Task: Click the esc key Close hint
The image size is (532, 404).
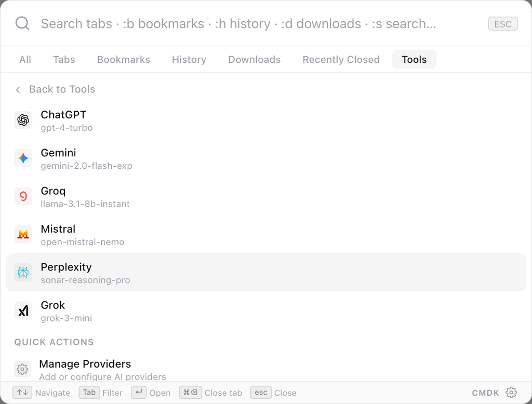Action: (x=261, y=393)
